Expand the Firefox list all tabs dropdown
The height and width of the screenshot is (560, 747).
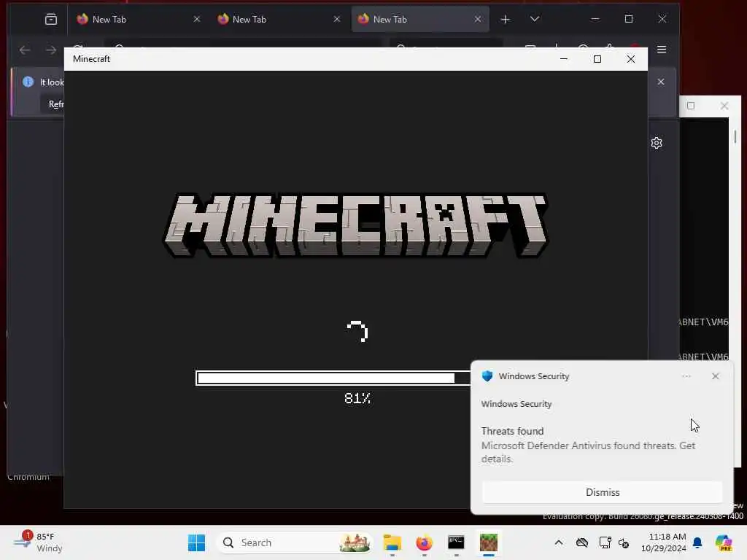tap(535, 20)
